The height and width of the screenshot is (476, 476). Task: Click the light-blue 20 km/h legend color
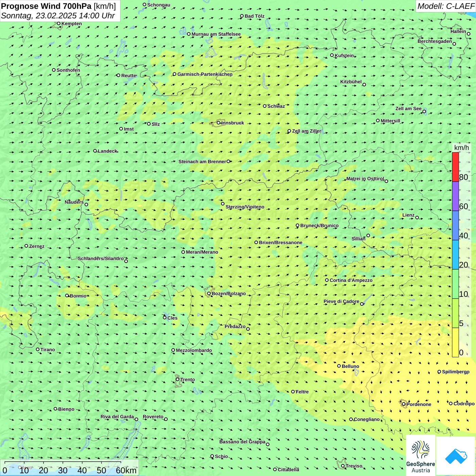point(455,255)
